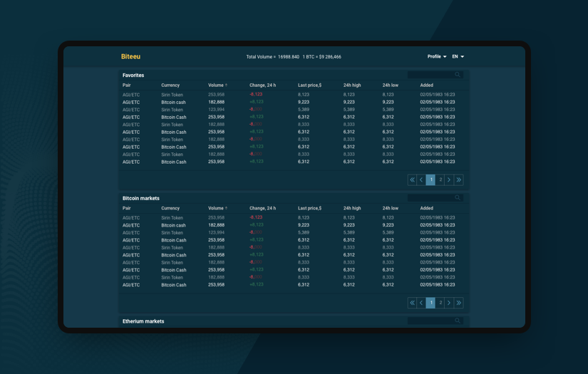Click the Pair column header in Bitcoin markets
The height and width of the screenshot is (374, 588).
point(127,208)
